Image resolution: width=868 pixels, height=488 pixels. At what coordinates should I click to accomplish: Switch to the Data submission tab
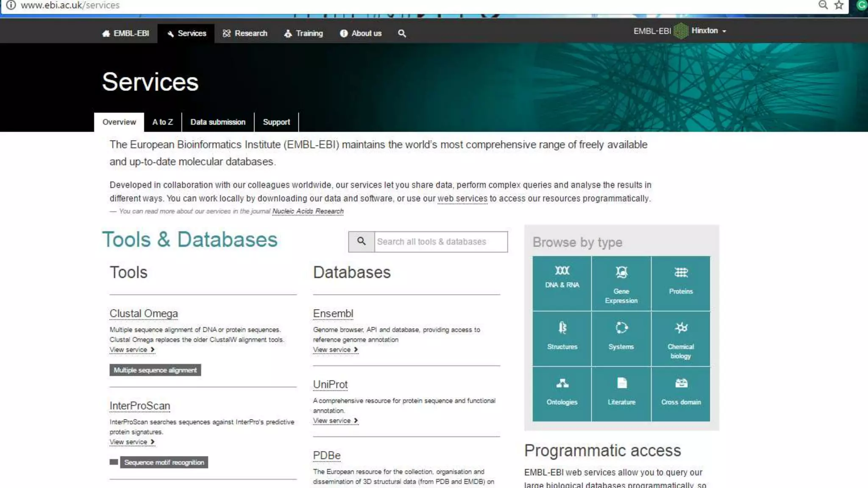tap(217, 122)
